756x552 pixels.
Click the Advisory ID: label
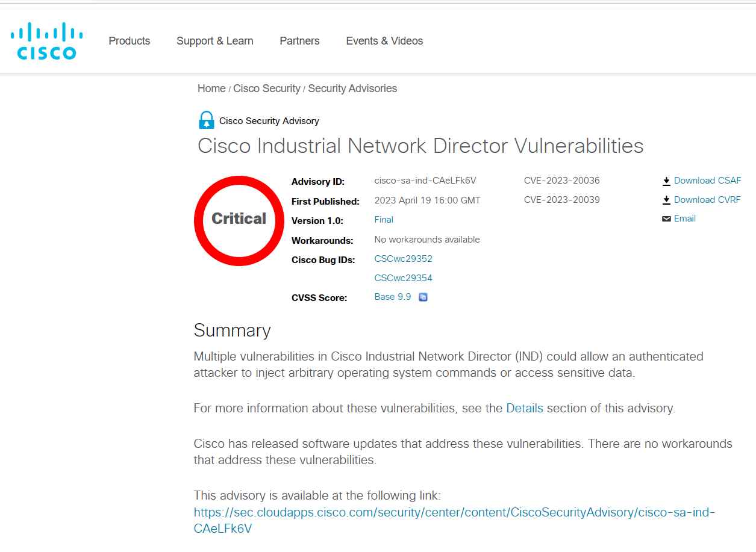318,182
